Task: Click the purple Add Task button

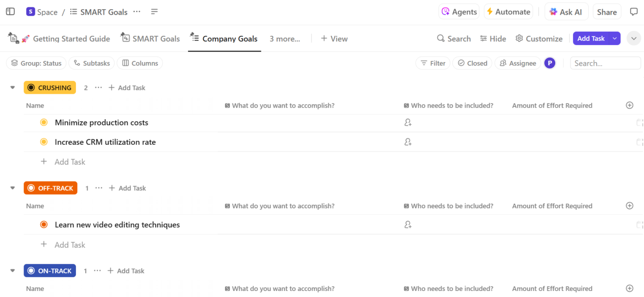Action: point(591,39)
